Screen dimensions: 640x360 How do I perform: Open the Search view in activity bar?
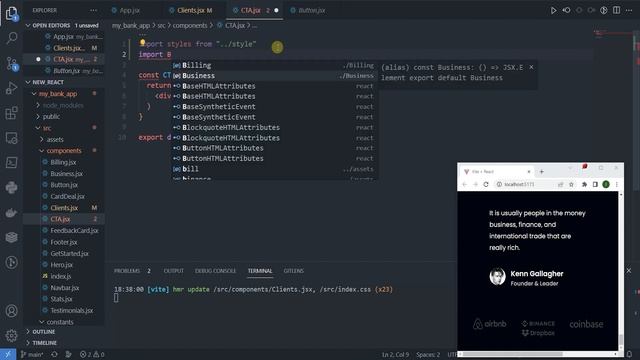tap(11, 38)
